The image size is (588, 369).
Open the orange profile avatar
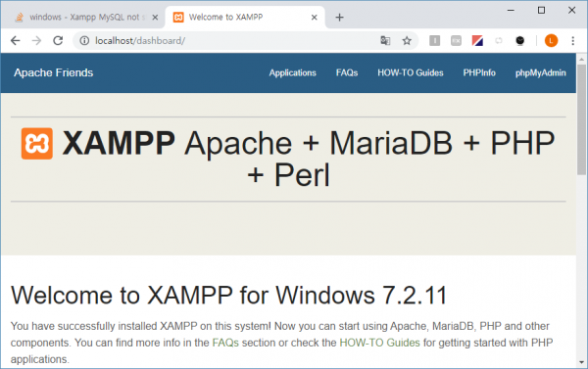coord(551,40)
